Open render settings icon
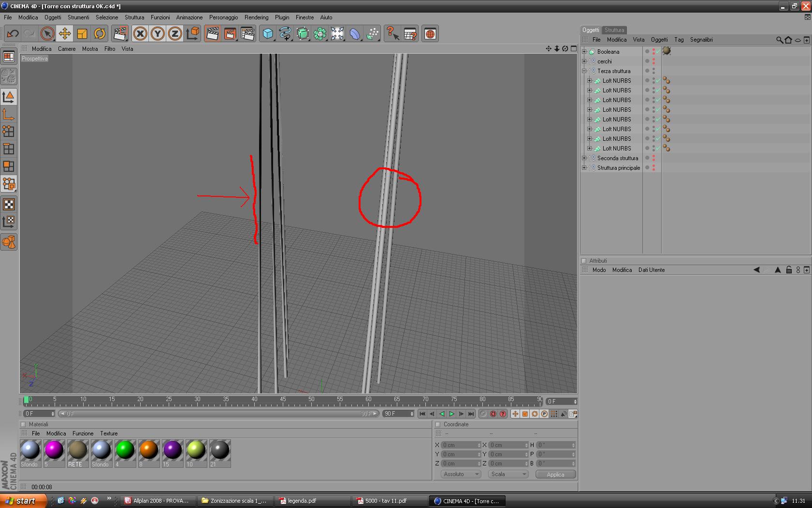Viewport: 812px width, 508px height. (x=247, y=33)
